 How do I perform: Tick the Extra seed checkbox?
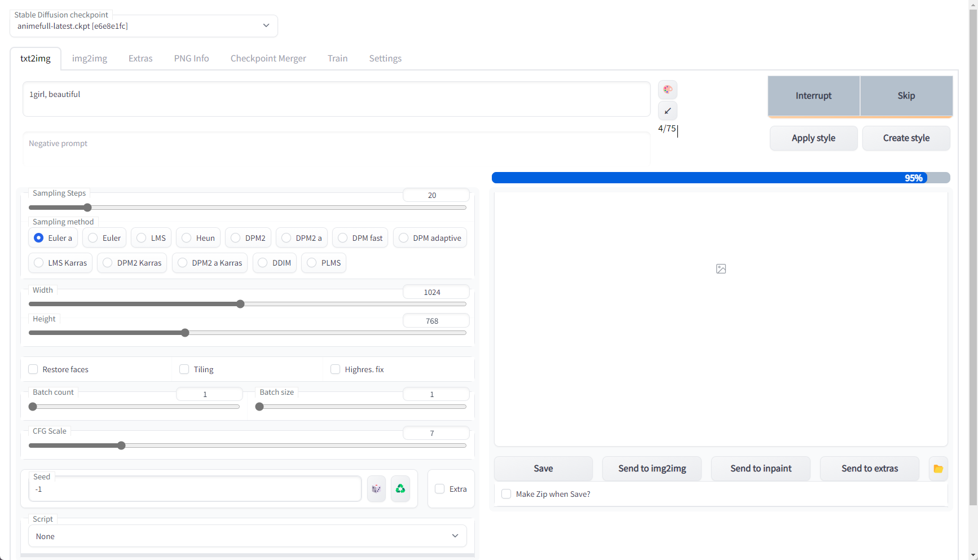point(440,489)
